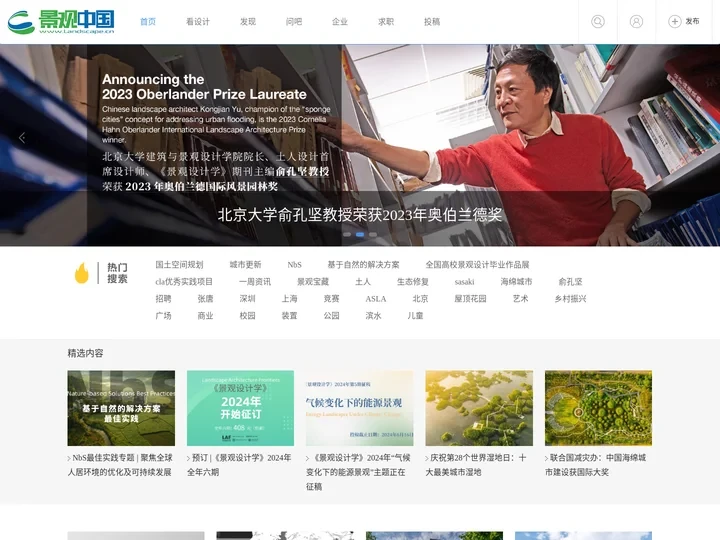Open 气候变化下的能源景观 thumbnail

[x=360, y=408]
